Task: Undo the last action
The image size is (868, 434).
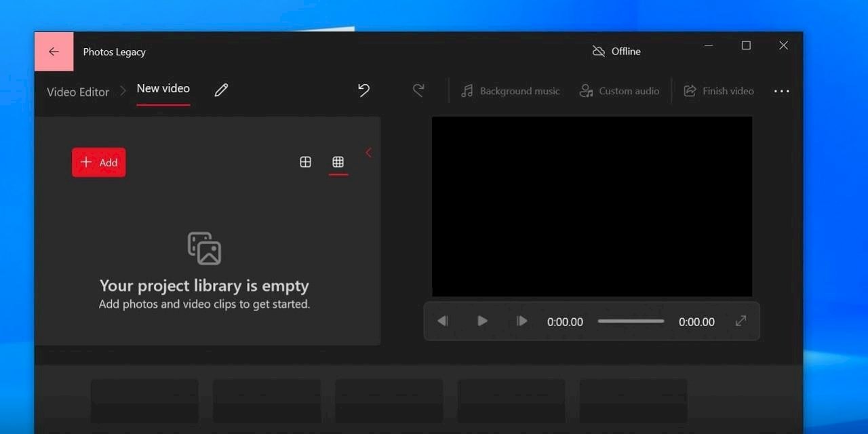Action: tap(363, 90)
